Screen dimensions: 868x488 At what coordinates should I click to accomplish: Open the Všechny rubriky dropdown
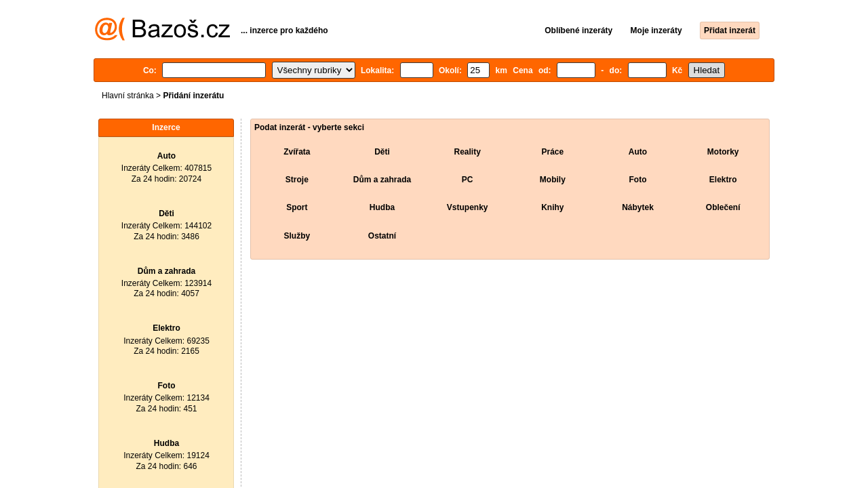click(x=313, y=70)
